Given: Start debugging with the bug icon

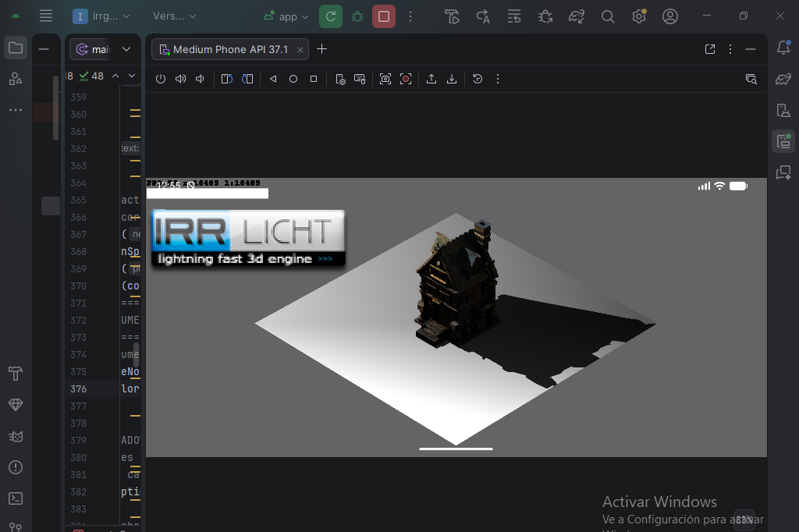Looking at the screenshot, I should (x=357, y=16).
